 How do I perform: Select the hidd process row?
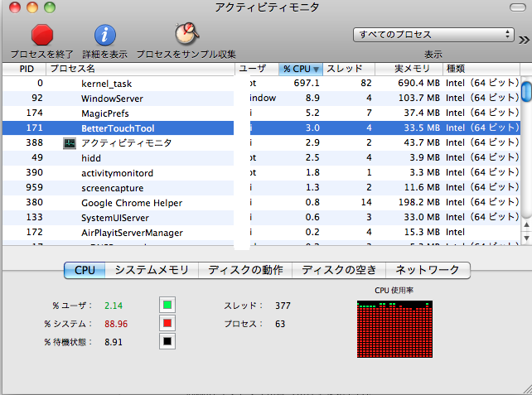tap(261, 157)
